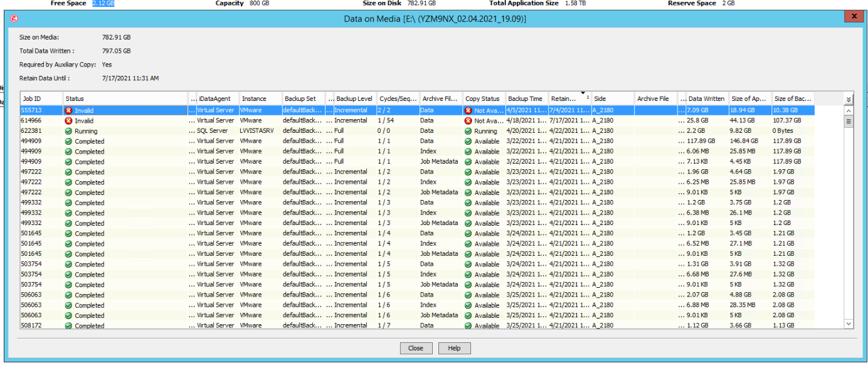
Task: Sort by the Backup Time column header
Action: [x=527, y=98]
